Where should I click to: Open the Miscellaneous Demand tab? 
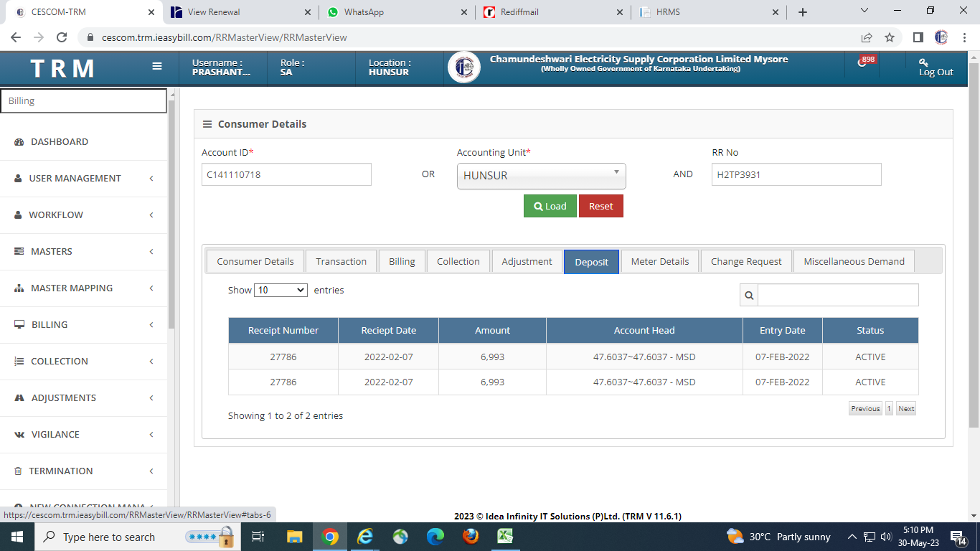point(854,261)
